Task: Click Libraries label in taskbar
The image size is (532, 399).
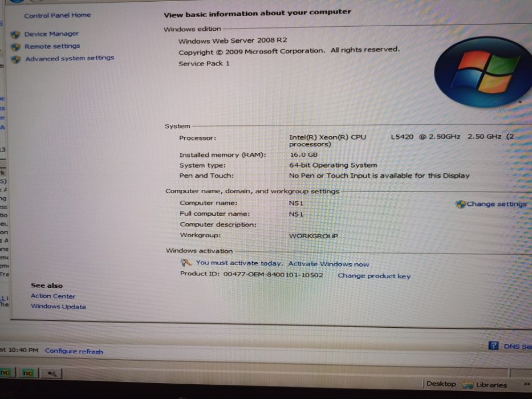Action: tap(492, 385)
